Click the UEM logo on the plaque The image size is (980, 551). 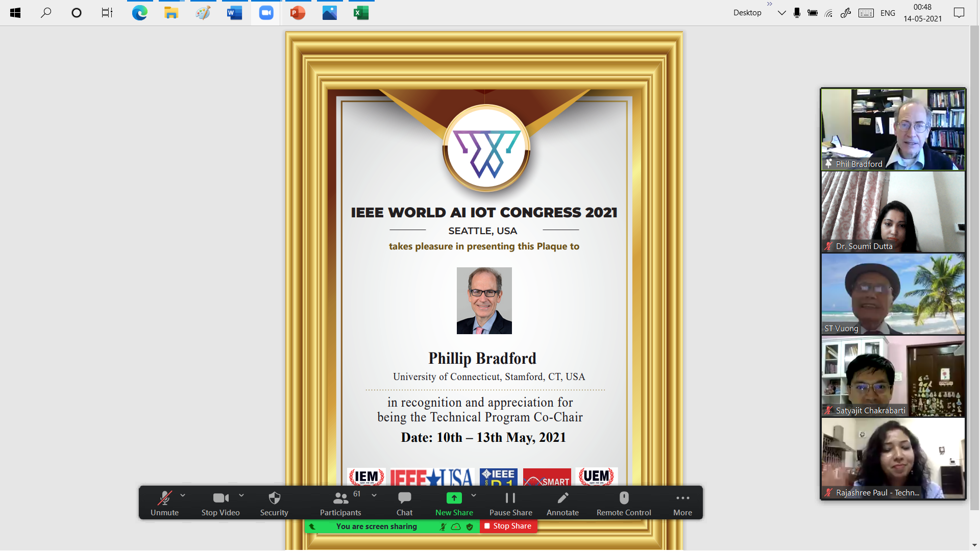(596, 477)
